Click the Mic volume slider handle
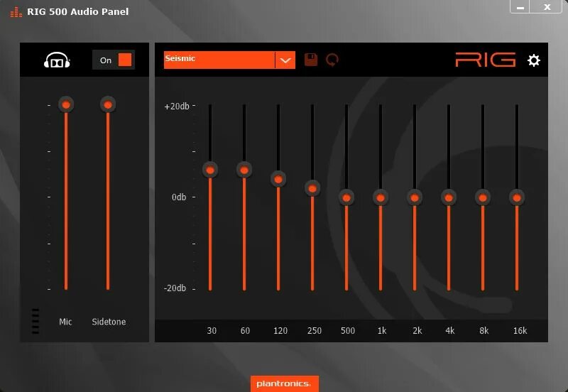Screen dimensions: 568x392 66,104
